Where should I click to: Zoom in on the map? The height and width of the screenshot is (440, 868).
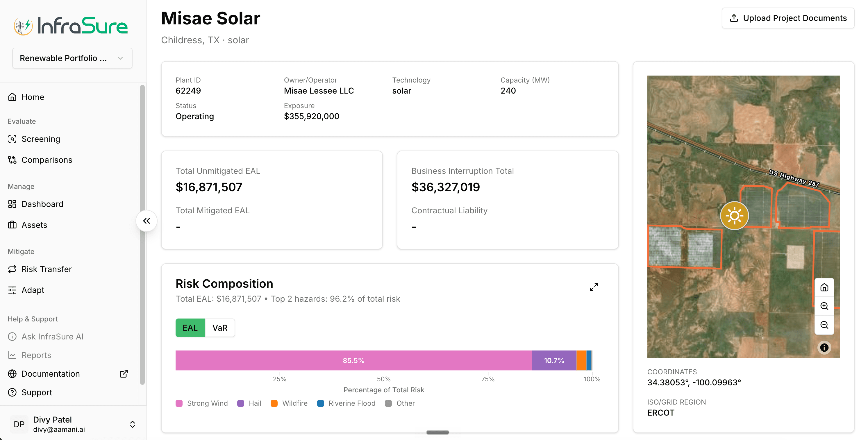[824, 306]
